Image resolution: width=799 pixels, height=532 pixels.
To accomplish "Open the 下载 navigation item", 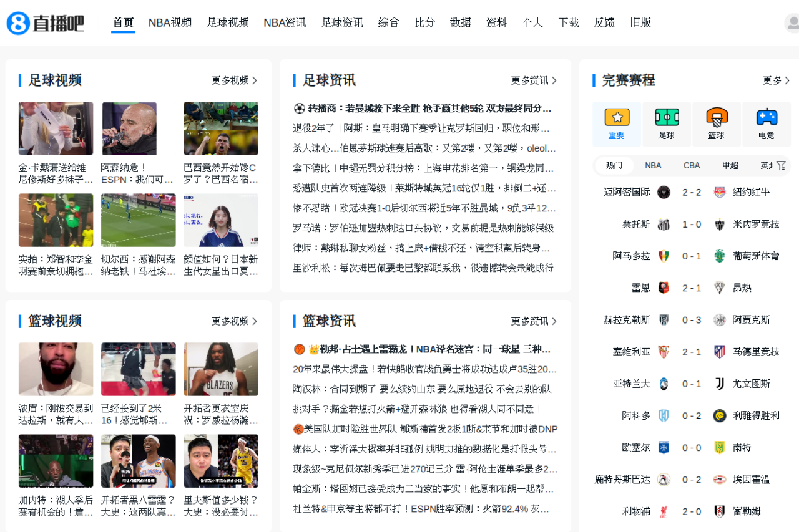I will pyautogui.click(x=569, y=23).
